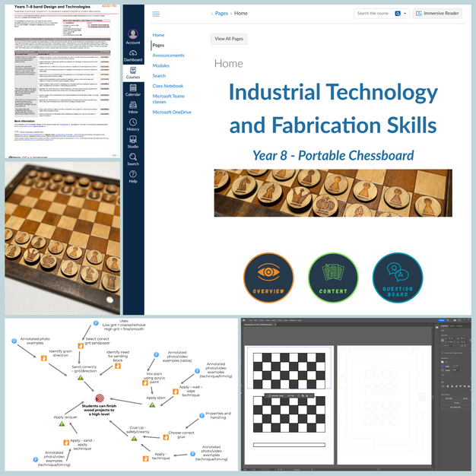Click the blue Question Board badge

coord(397,278)
